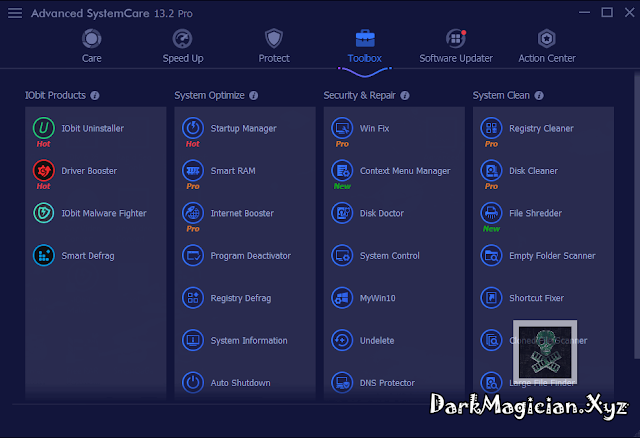Click the Startup Manager label
The image size is (640, 438).
244,129
